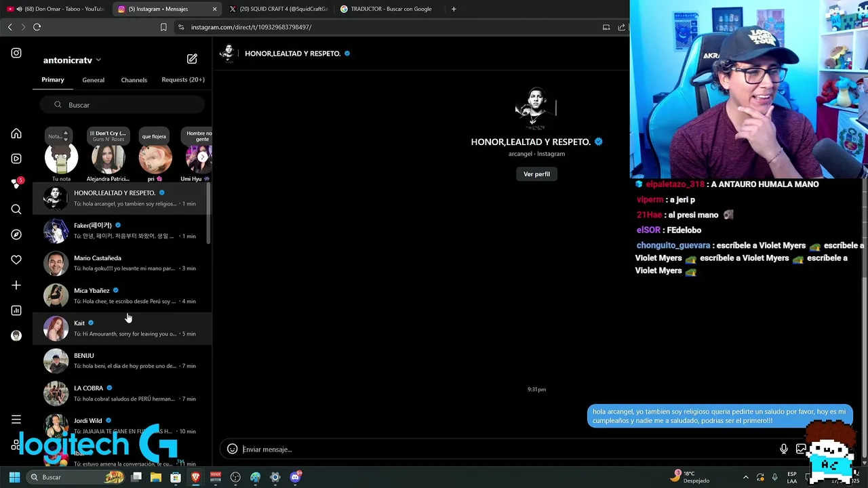Create new post with plus icon
Viewport: 868px width, 488px height.
coord(16,285)
